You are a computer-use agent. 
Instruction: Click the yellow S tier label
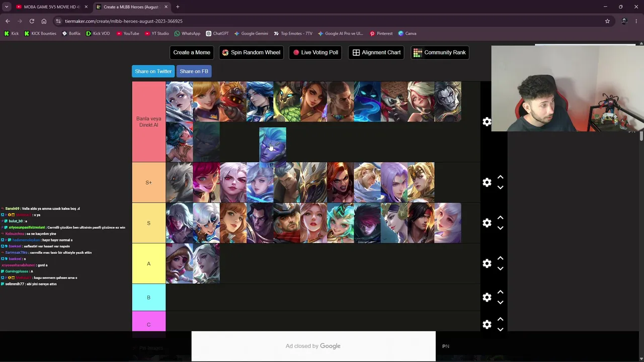coord(148,223)
